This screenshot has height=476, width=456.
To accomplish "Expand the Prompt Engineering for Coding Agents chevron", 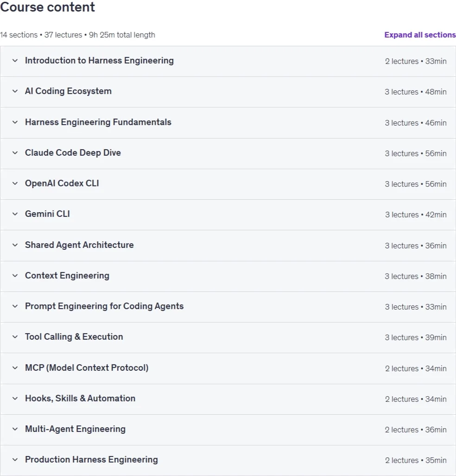I will click(15, 306).
